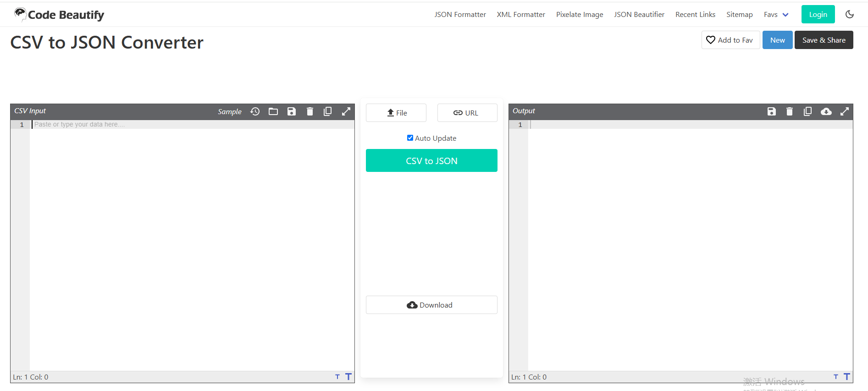Screen dimensions: 868x391
Task: Copy Output to clipboard
Action: tap(807, 111)
